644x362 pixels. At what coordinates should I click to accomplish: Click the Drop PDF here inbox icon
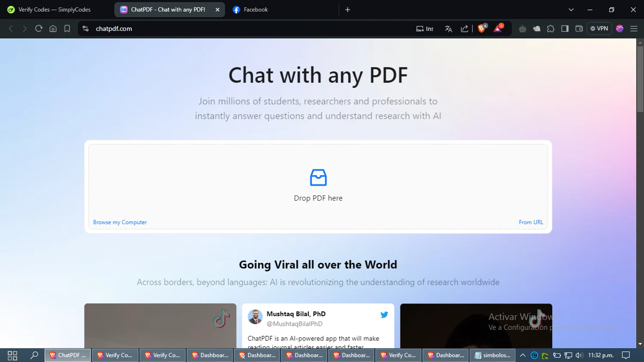(x=318, y=177)
